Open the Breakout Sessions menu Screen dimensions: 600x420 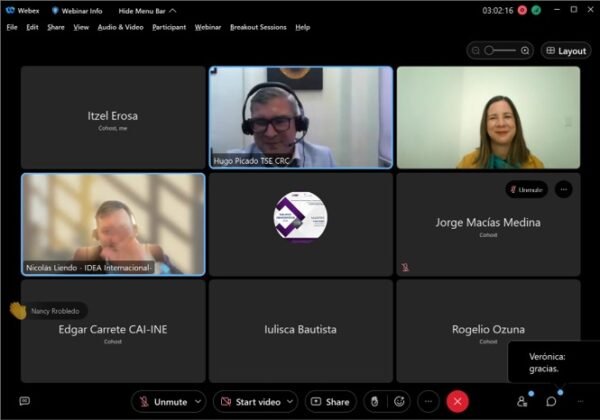[x=258, y=27]
